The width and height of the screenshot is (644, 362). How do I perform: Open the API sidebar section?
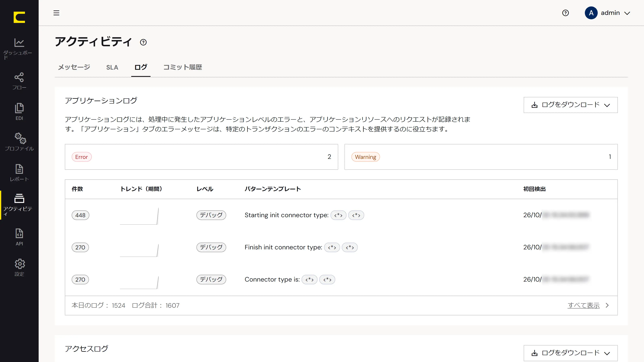tap(19, 237)
